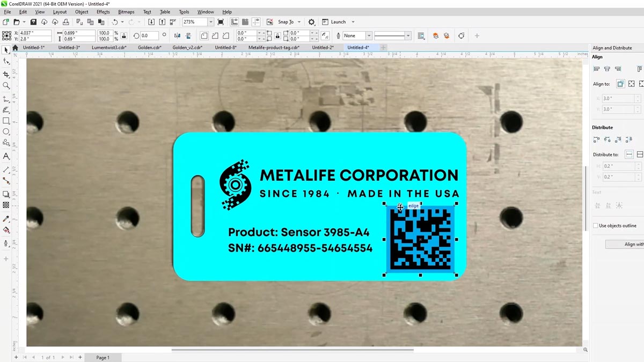This screenshot has width=644, height=362.
Task: Click the Align left icon
Action: coord(596,69)
